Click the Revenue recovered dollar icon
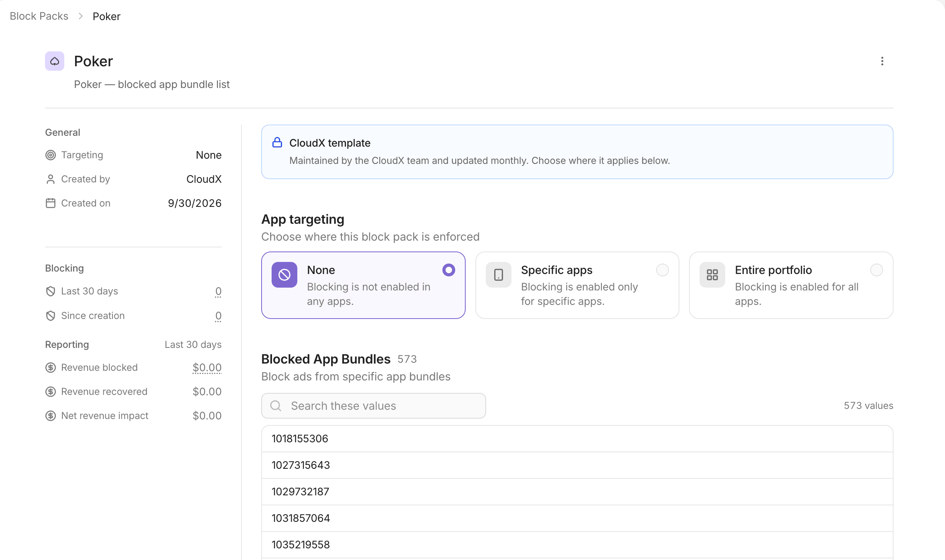Viewport: 945px width, 560px height. point(51,392)
